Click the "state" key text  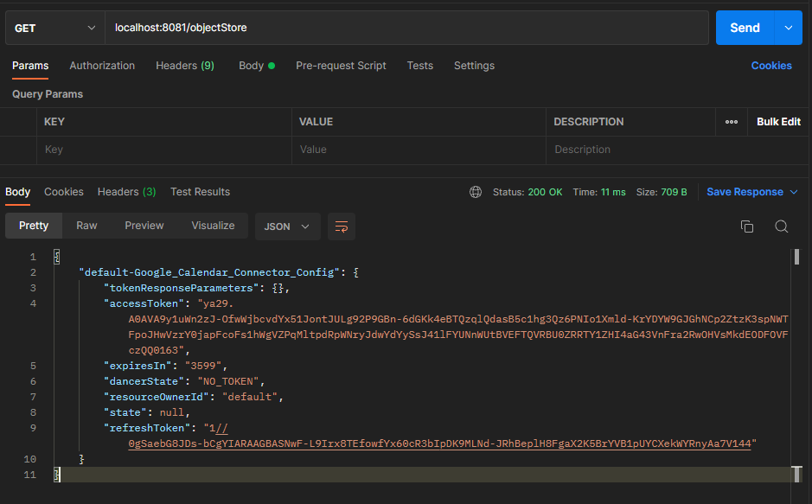coord(125,411)
